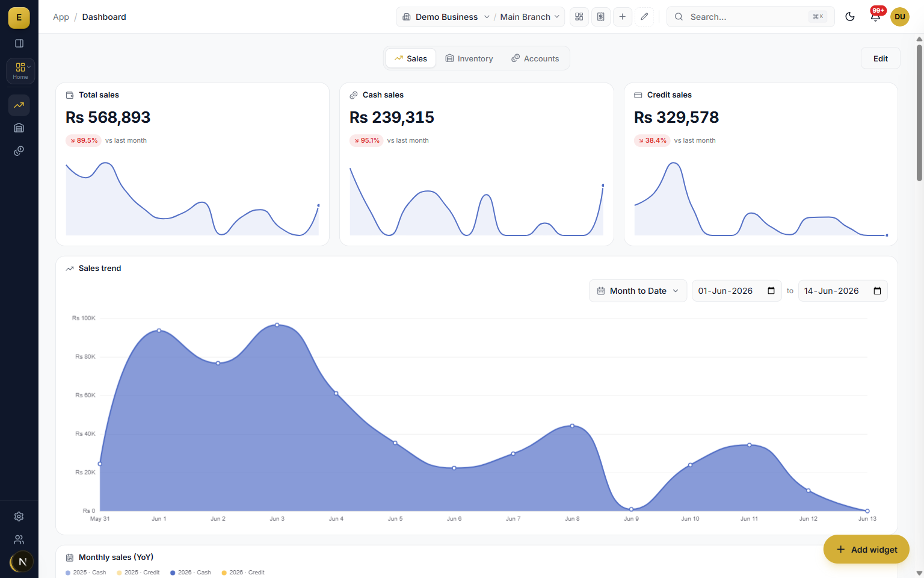The height and width of the screenshot is (578, 924).
Task: Click the Rs 329,578 credit sales value
Action: point(676,117)
